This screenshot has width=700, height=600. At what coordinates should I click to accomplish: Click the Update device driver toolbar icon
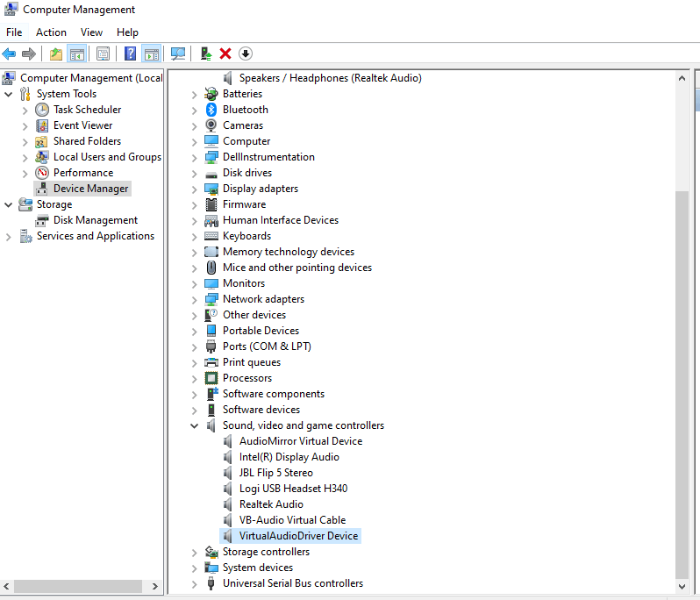205,54
